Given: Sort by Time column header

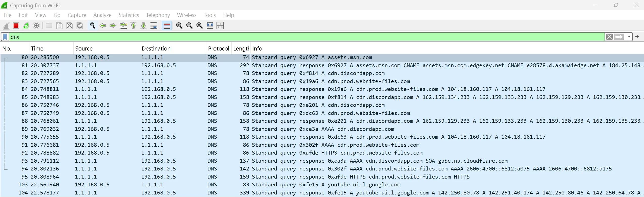Looking at the screenshot, I should (x=51, y=48).
